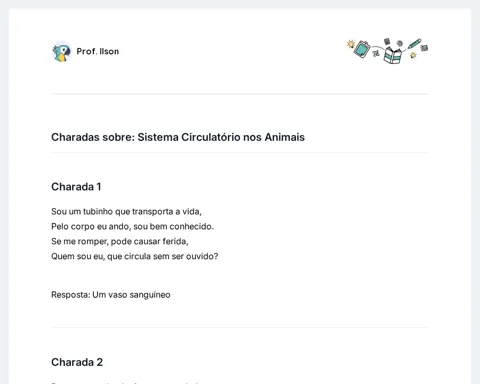The image size is (480, 384).
Task: Click the lightbulb beside the tablet
Action: [350, 44]
